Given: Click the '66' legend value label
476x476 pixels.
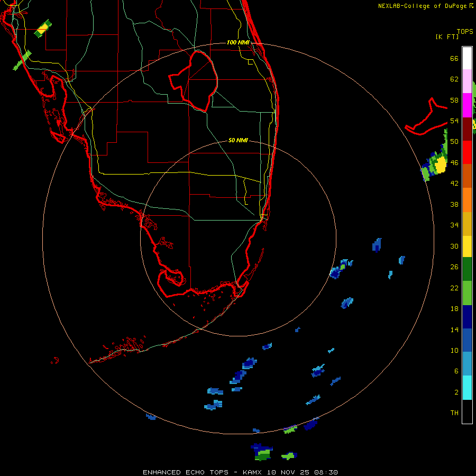Looking at the screenshot, I should (454, 58).
